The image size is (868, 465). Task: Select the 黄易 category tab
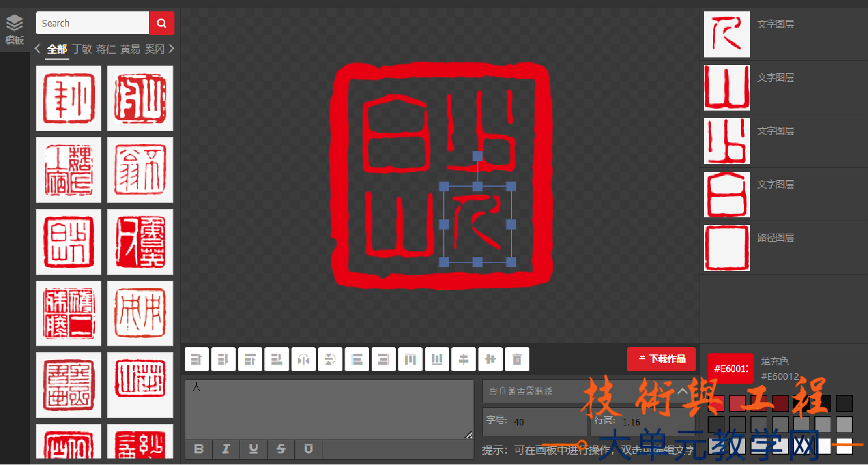[130, 49]
